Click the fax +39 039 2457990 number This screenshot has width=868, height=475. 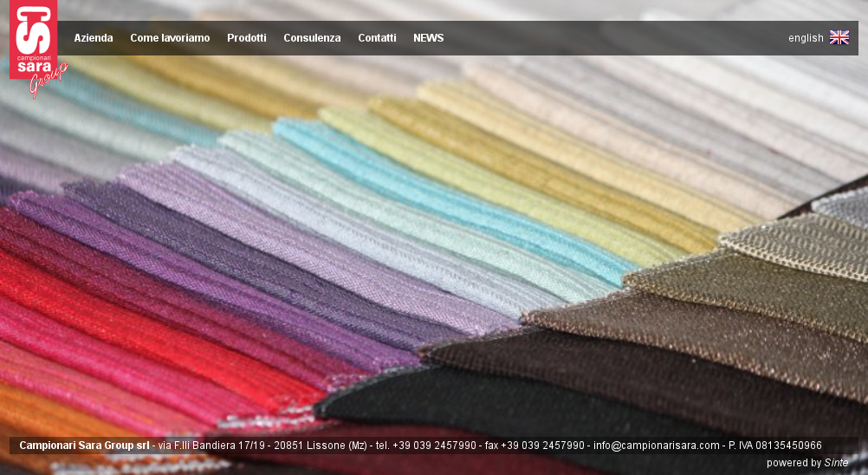534,446
